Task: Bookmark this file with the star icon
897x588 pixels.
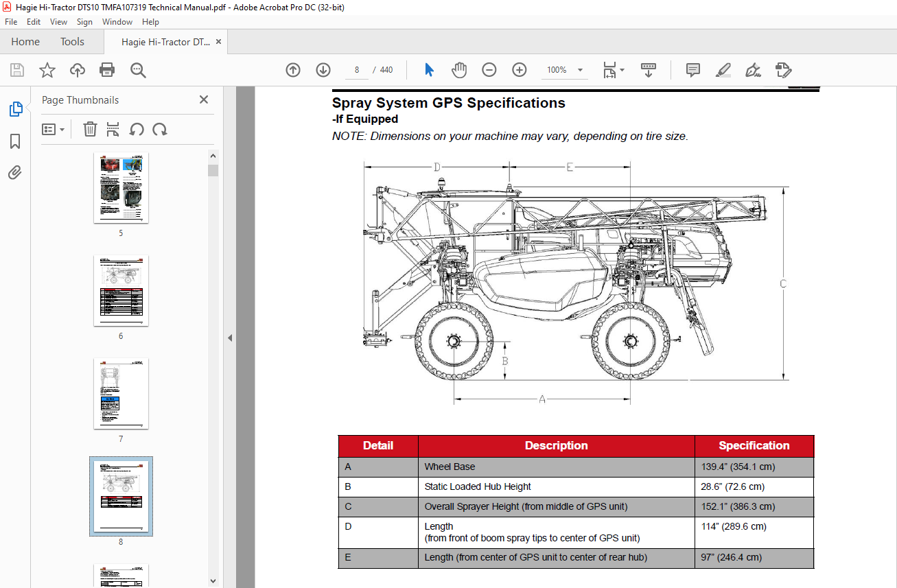Action: 47,70
